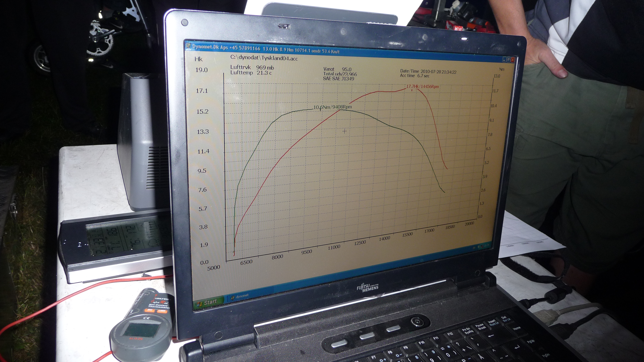644x362 pixels.
Task: Click the language indicator in system tray
Action: pyautogui.click(x=474, y=248)
